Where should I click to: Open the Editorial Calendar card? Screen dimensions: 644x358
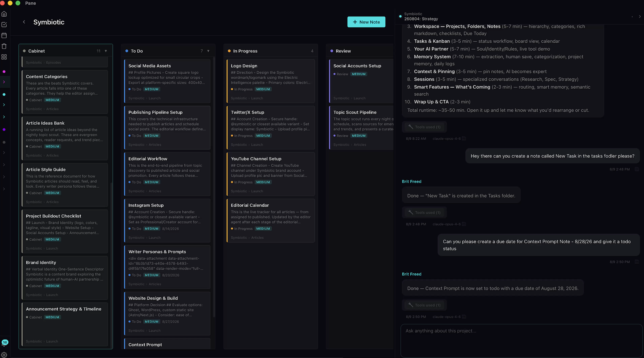point(271,221)
